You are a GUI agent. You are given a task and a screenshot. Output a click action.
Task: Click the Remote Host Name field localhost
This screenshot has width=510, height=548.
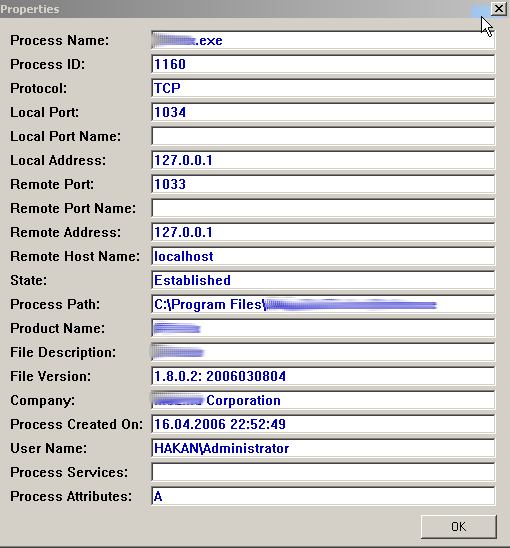coord(323,256)
